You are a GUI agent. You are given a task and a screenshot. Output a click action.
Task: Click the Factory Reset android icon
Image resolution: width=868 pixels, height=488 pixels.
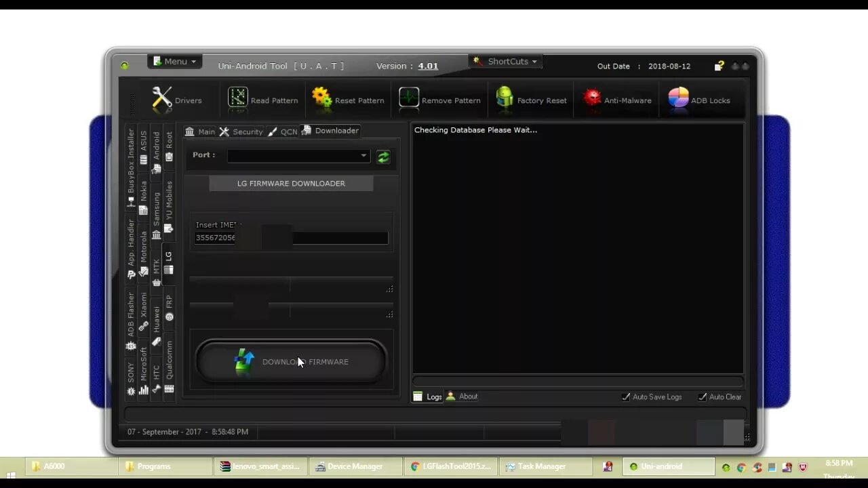click(505, 97)
